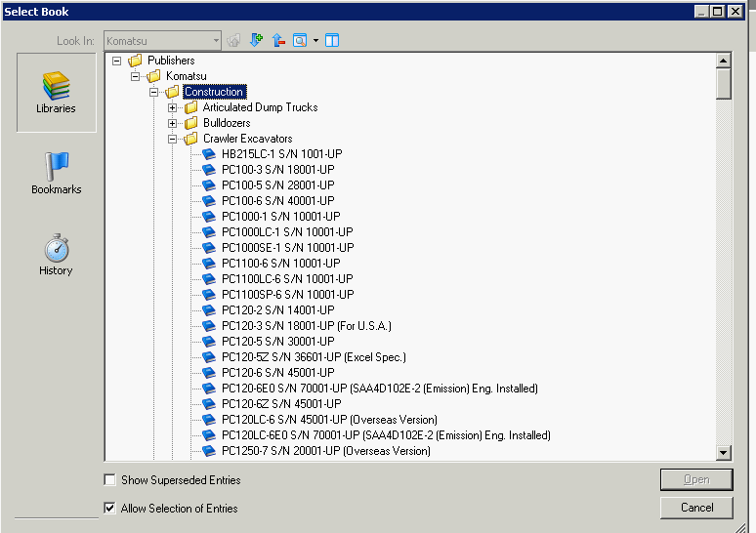This screenshot has height=533, width=756.
Task: Open the Bookmarks panel
Action: click(57, 174)
